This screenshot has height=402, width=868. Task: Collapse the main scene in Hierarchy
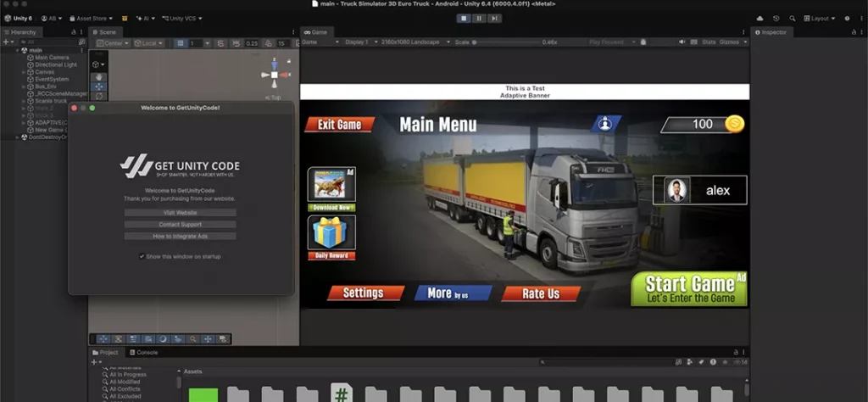click(18, 50)
